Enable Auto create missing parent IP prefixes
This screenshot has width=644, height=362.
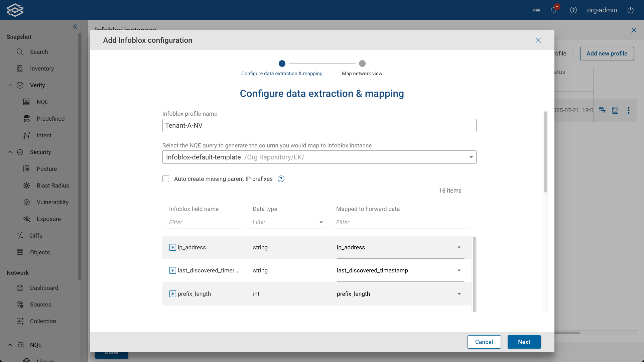166,179
